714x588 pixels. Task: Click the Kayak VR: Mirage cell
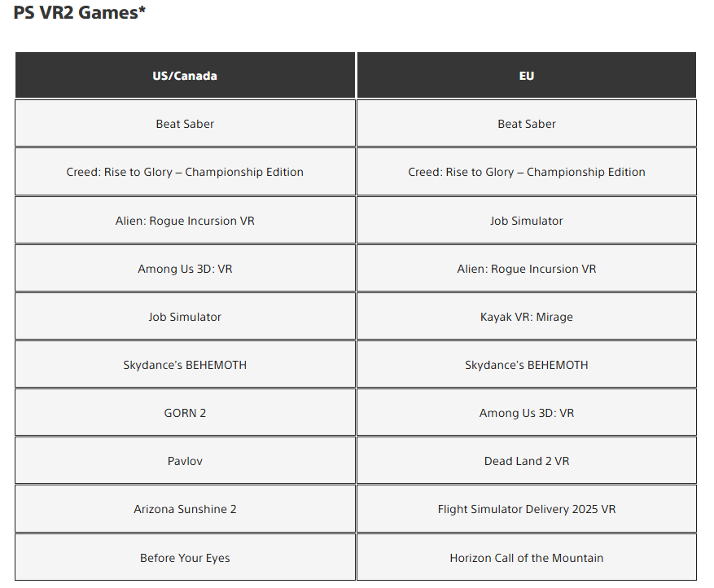tap(527, 317)
